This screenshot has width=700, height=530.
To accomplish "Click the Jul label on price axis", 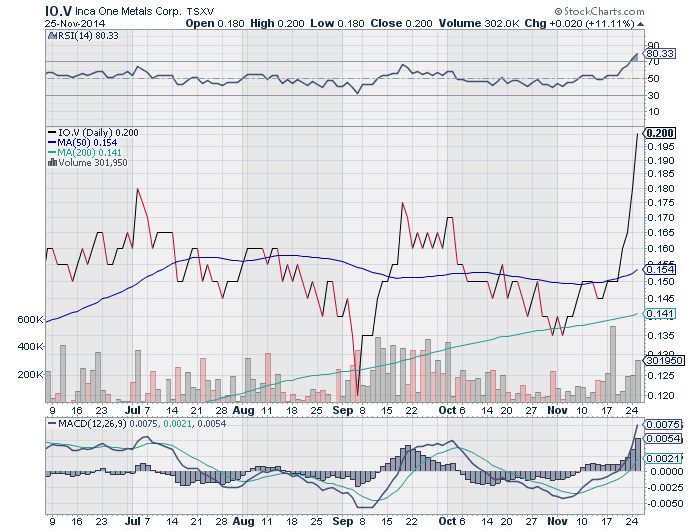I will [x=133, y=410].
